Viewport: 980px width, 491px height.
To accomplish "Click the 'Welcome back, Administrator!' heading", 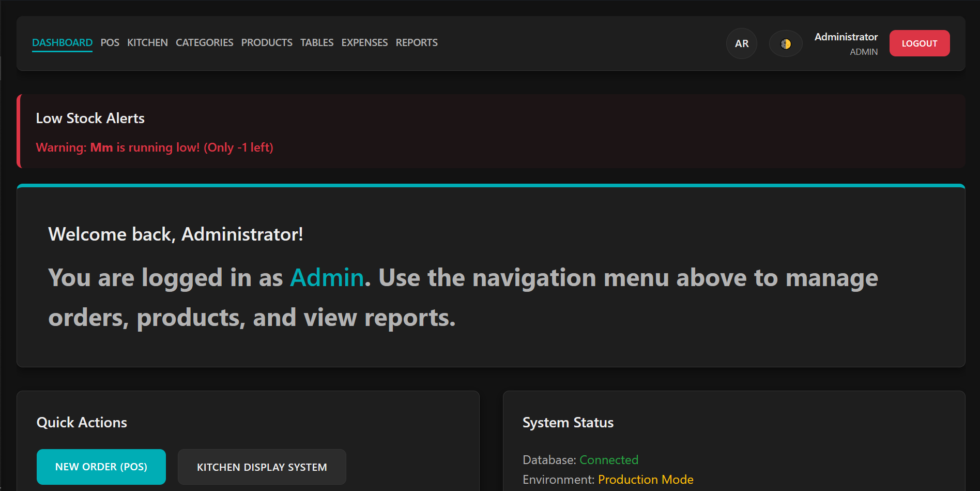I will [176, 234].
